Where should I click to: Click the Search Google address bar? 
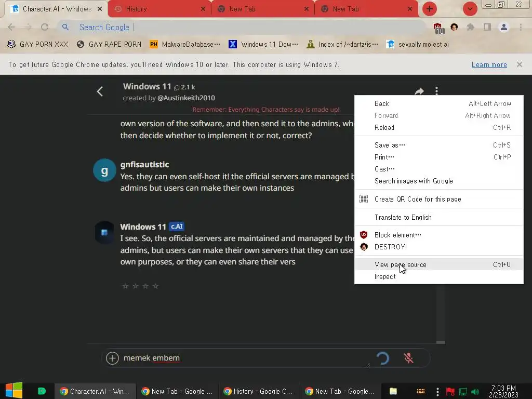[x=241, y=27]
